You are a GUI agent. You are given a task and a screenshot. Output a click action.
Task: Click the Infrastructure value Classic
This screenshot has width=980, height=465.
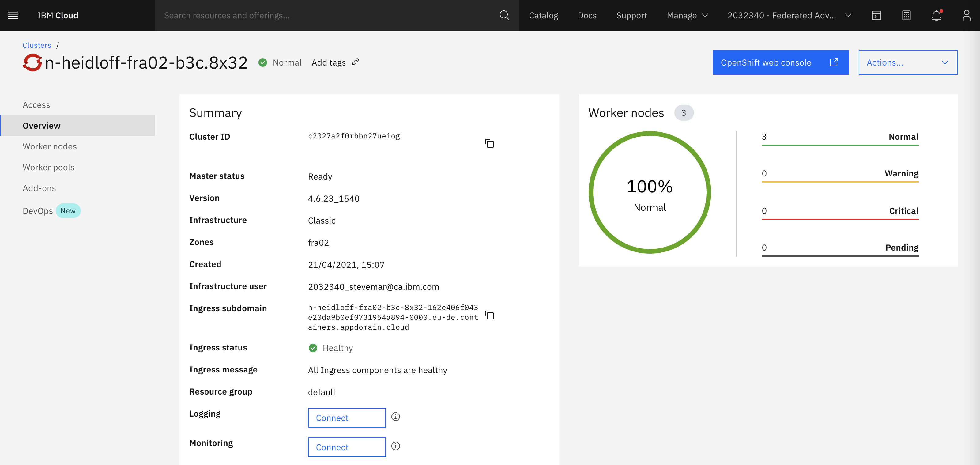[322, 220]
